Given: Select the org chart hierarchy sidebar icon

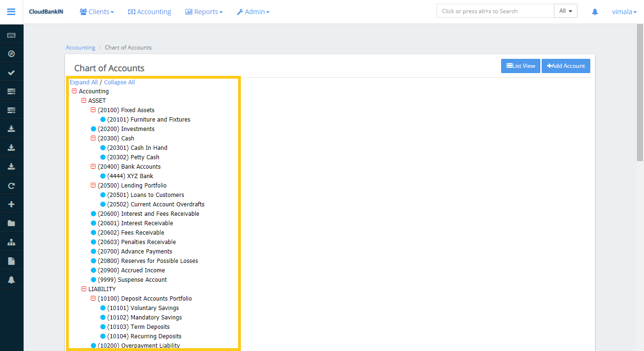Looking at the screenshot, I should 11,242.
